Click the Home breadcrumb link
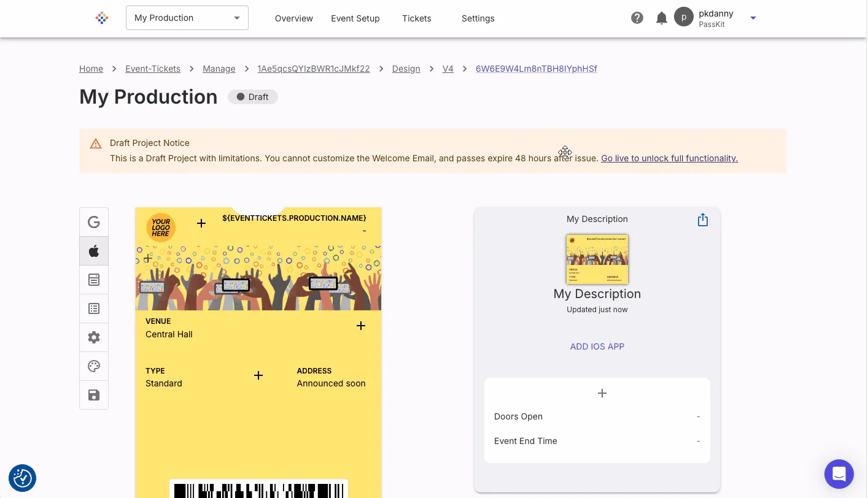The width and height of the screenshot is (868, 498). pyautogui.click(x=91, y=69)
